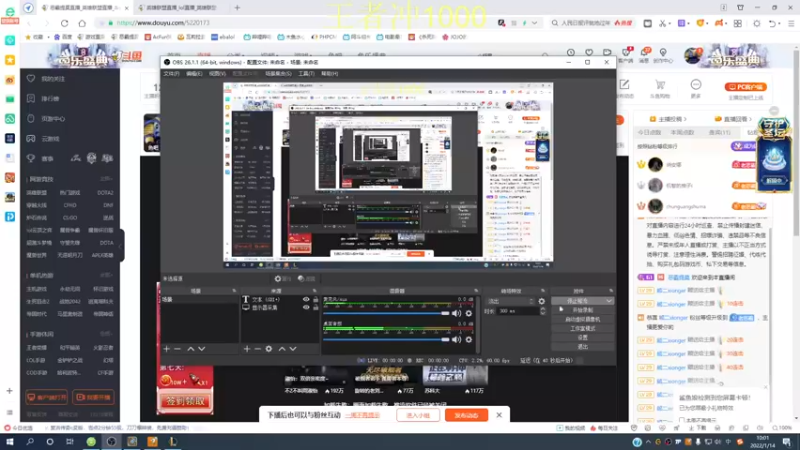Reload the browser page

(64, 23)
